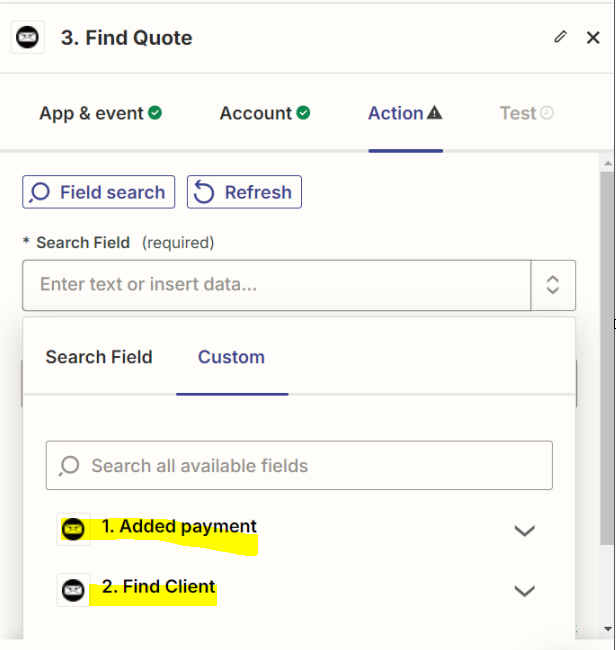616x650 pixels.
Task: Select the 2. Find Client row
Action: [299, 590]
